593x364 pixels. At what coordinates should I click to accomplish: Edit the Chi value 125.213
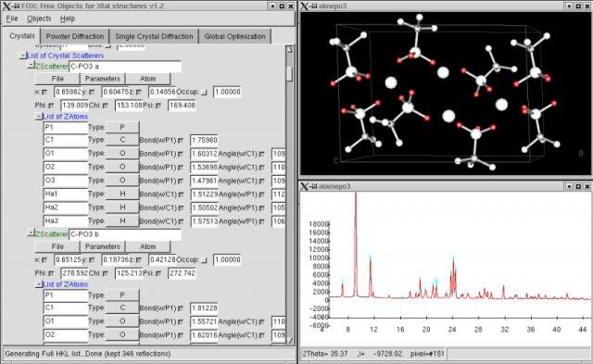[x=129, y=273]
